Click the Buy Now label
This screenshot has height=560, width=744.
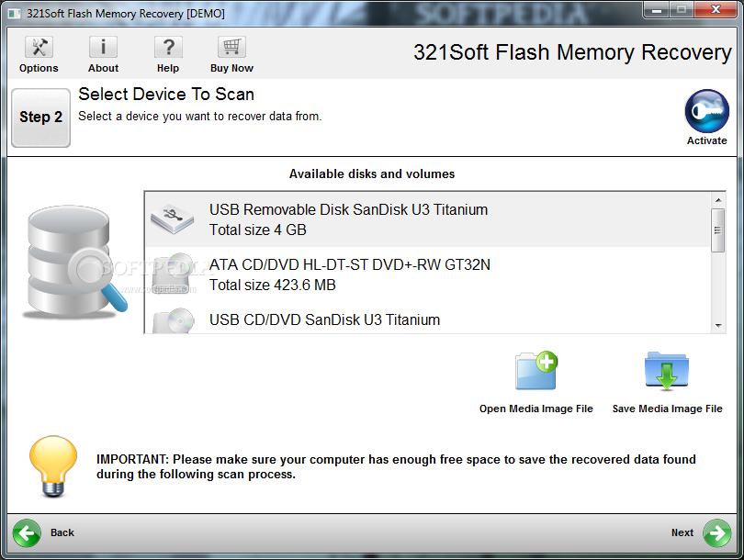click(x=231, y=68)
